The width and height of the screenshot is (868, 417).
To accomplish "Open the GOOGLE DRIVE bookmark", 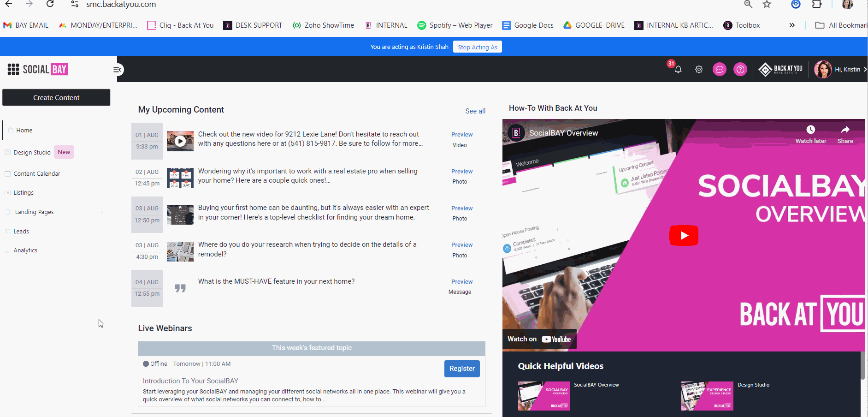I will pyautogui.click(x=594, y=25).
